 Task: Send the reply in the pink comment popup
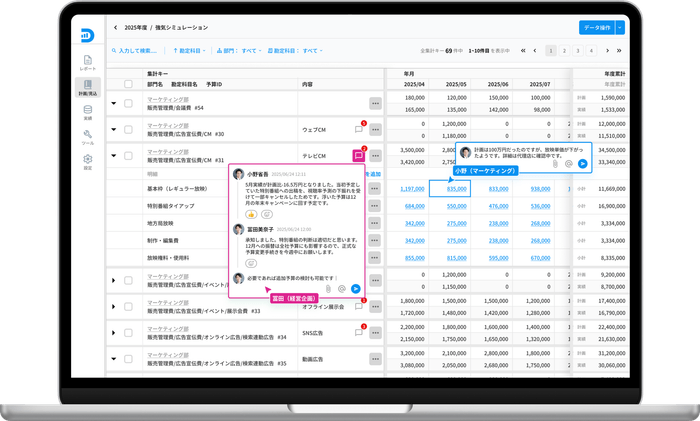[x=355, y=288]
